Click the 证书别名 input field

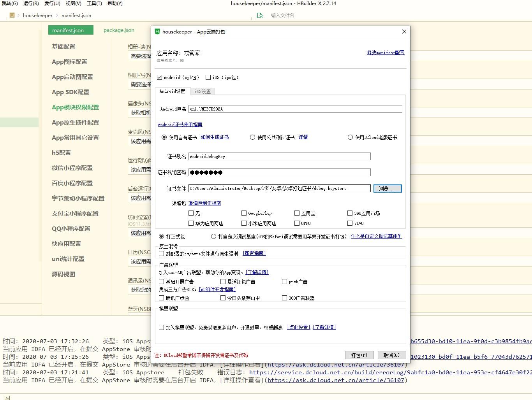(280, 156)
